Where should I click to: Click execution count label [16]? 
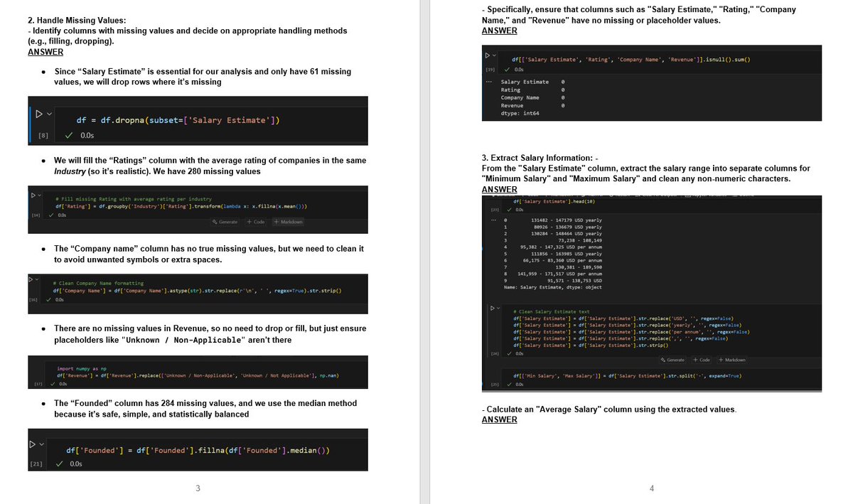33,300
